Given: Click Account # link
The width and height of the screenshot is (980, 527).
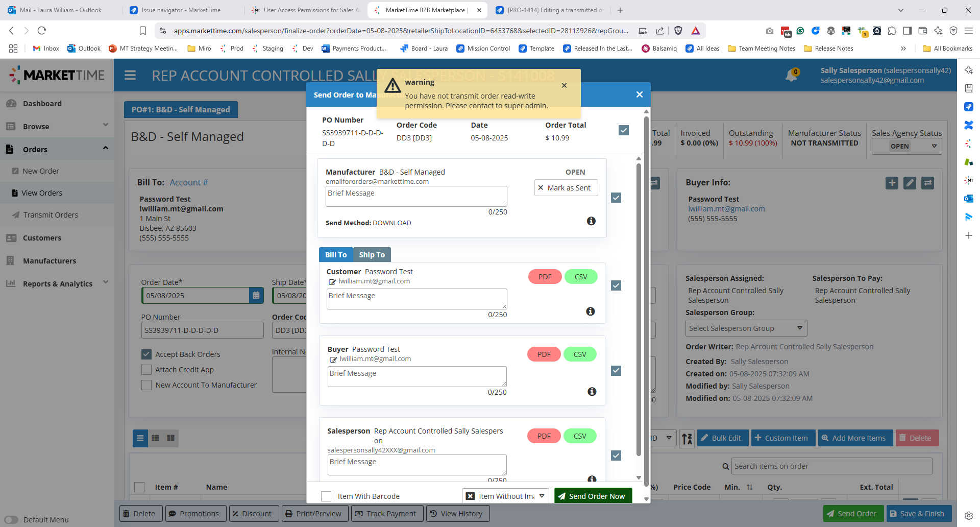Looking at the screenshot, I should point(189,183).
